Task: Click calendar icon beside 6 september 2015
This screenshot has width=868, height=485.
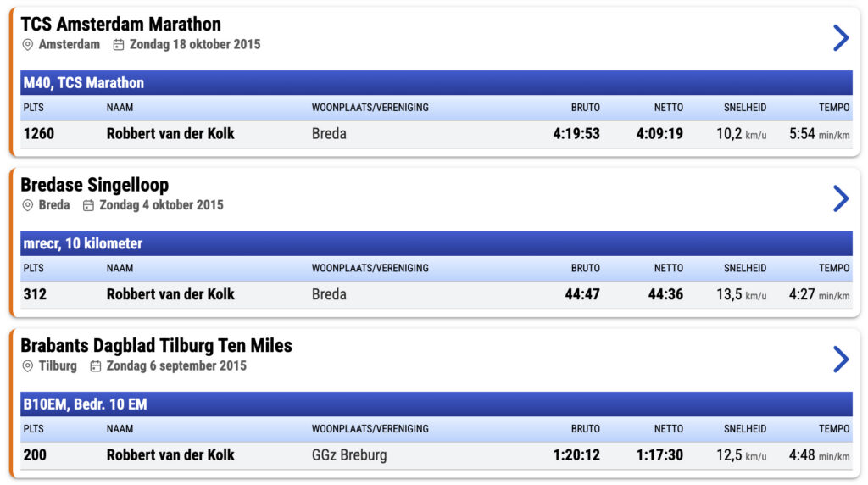Action: click(96, 366)
